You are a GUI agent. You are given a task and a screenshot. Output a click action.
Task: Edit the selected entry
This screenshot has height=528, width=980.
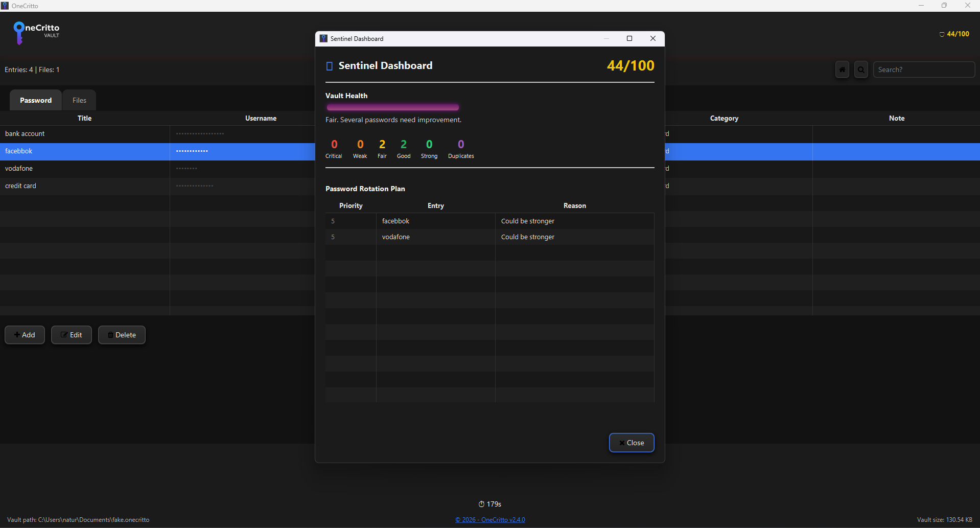tap(72, 335)
